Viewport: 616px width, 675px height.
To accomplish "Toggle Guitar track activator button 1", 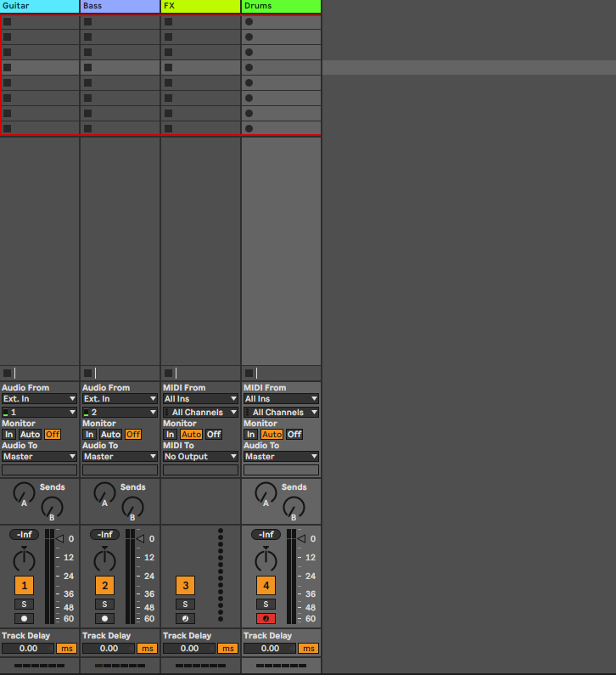I will [24, 585].
